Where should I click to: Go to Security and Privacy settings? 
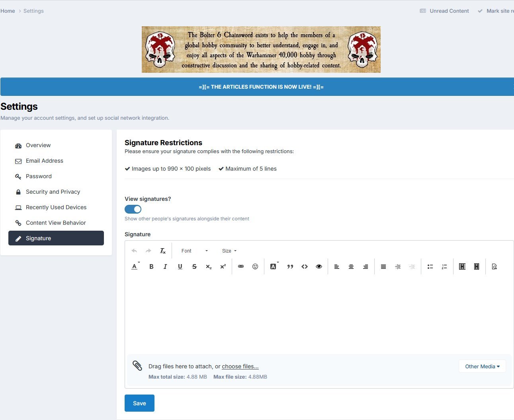click(53, 192)
